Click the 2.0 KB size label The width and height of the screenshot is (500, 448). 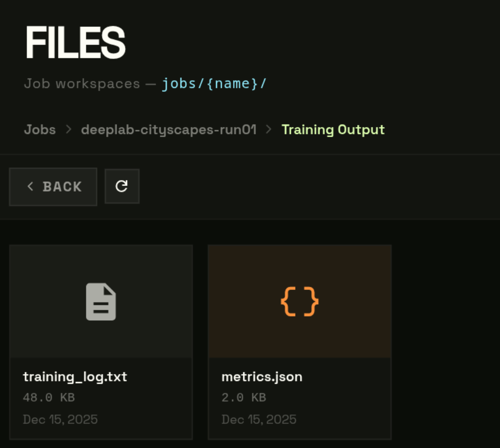[244, 398]
